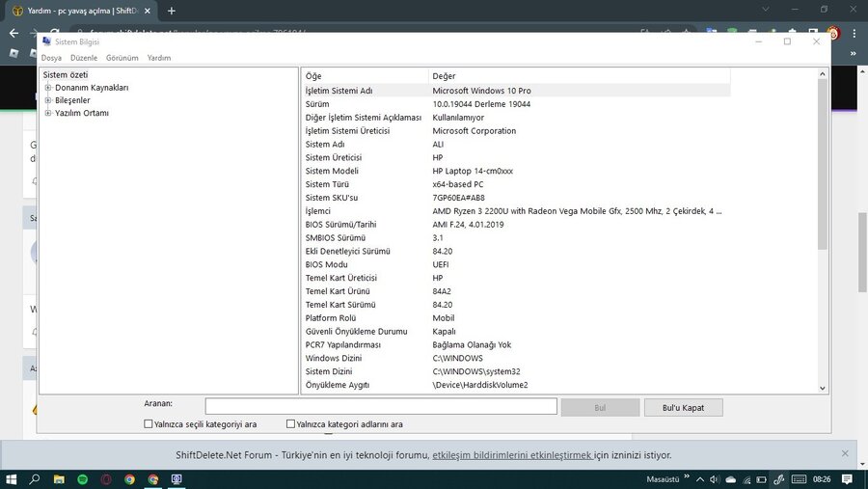Open the Düzenle menu
The image size is (868, 489).
pos(84,58)
